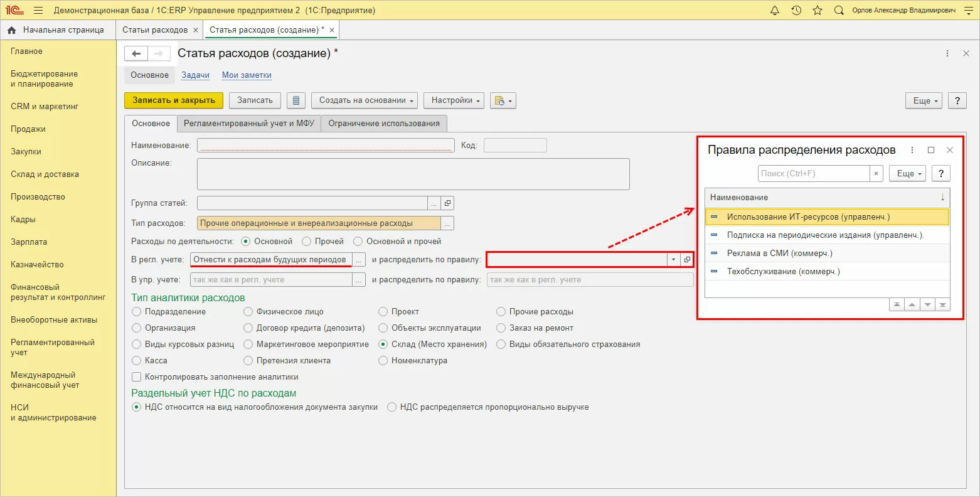Screen dimensions: 980x497
Task: Open Еще dropdown in rules window
Action: pos(908,174)
